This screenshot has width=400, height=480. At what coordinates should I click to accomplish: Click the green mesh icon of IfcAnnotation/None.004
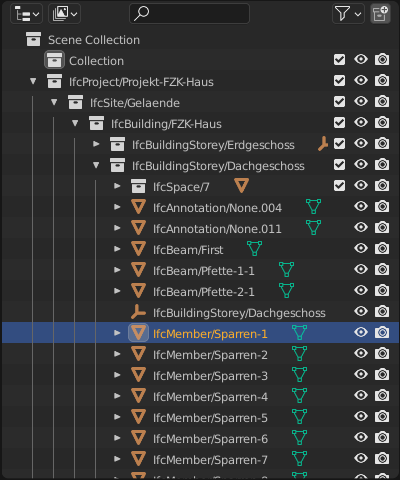[314, 207]
